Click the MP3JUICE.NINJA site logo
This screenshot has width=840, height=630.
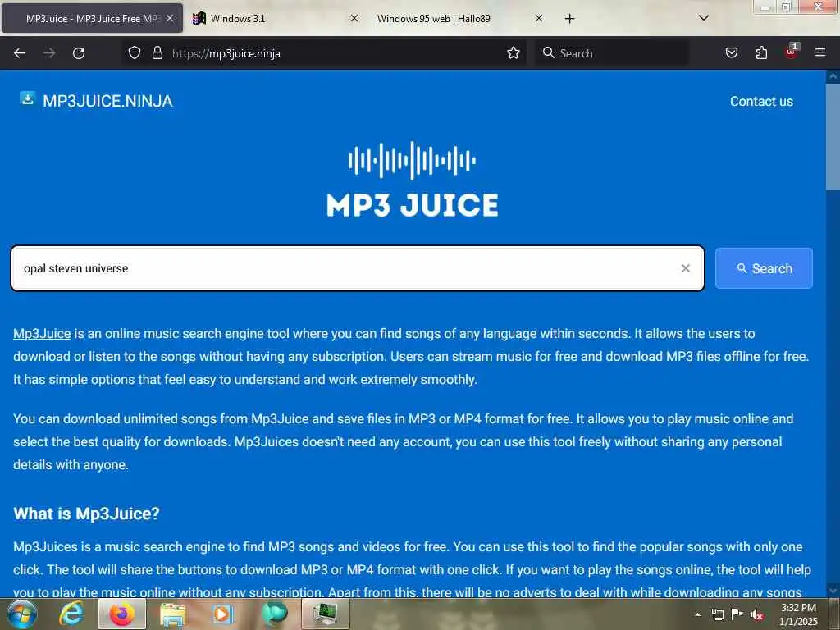[x=97, y=101]
